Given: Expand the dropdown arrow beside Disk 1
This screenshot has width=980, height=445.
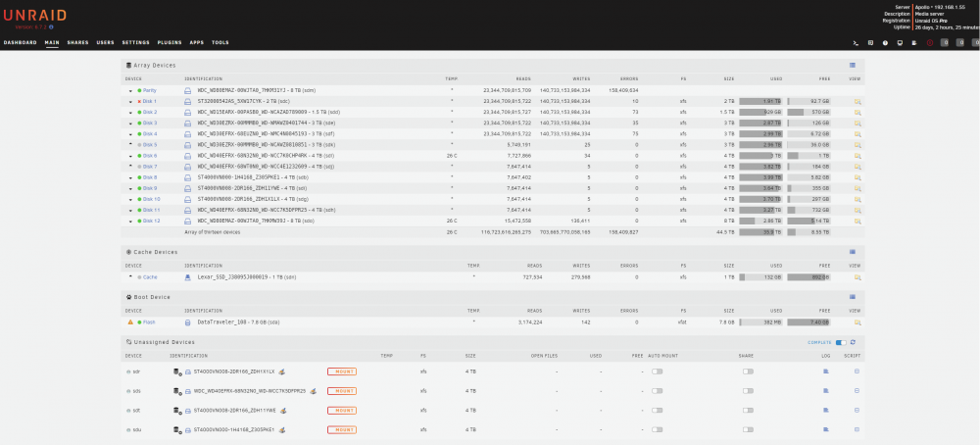Looking at the screenshot, I should pos(130,101).
